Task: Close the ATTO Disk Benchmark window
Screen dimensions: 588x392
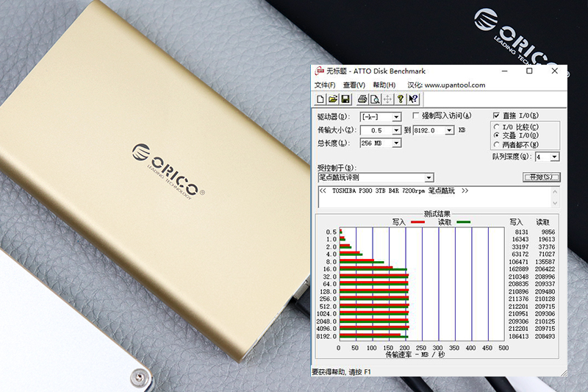Action: [555, 71]
